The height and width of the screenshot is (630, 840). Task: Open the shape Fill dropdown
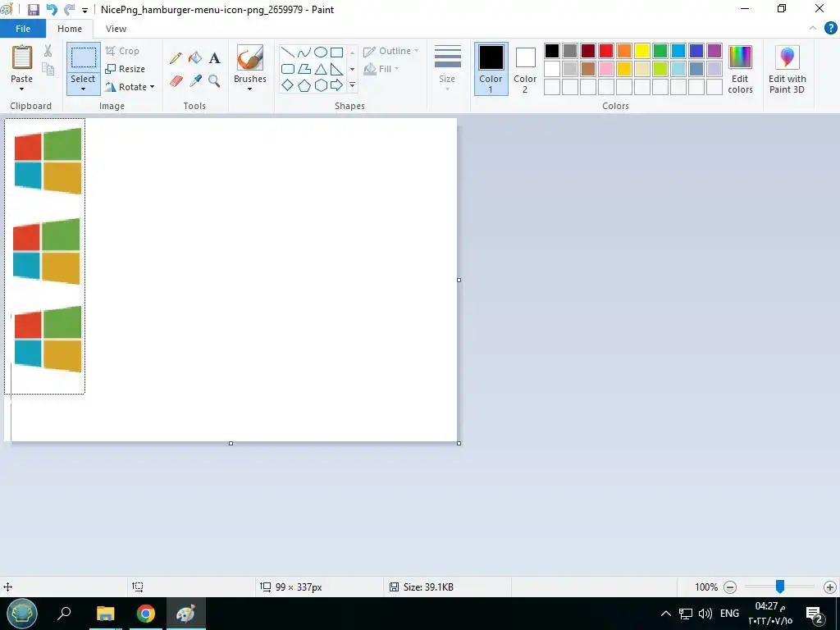point(381,69)
